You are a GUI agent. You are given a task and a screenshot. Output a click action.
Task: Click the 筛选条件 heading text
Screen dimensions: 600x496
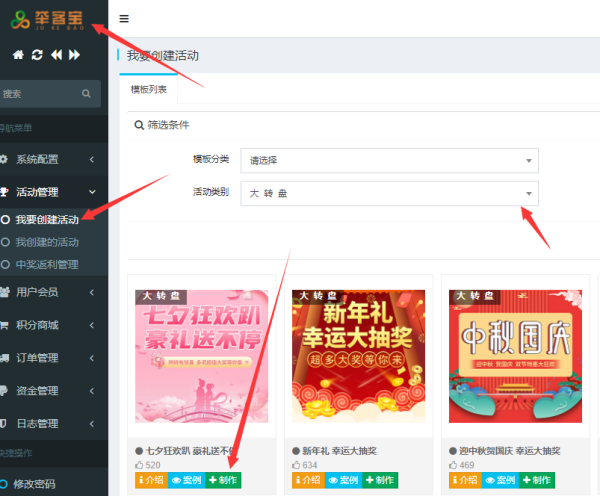click(x=168, y=125)
